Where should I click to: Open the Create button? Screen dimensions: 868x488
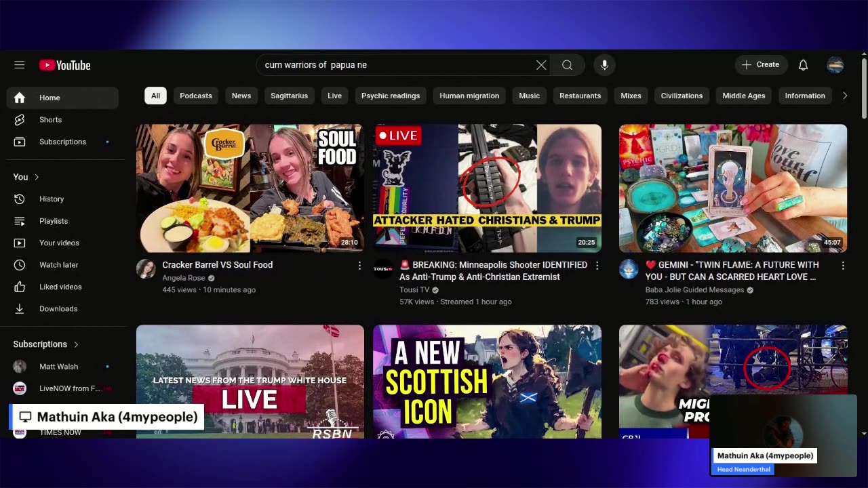point(761,65)
